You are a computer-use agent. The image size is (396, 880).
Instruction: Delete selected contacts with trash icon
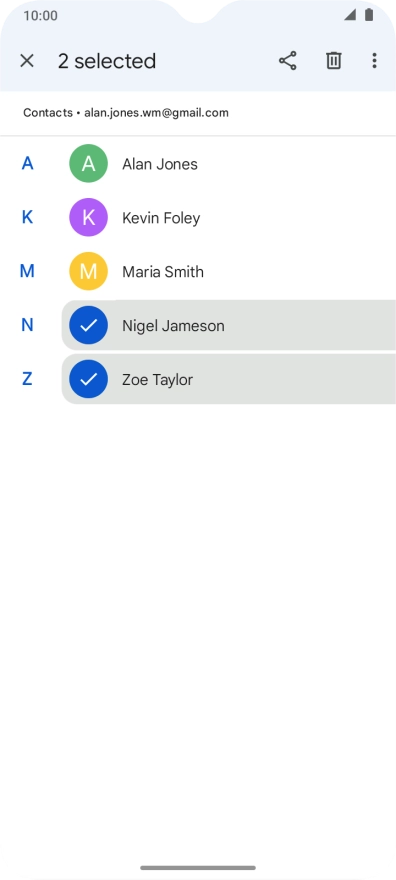tap(334, 61)
